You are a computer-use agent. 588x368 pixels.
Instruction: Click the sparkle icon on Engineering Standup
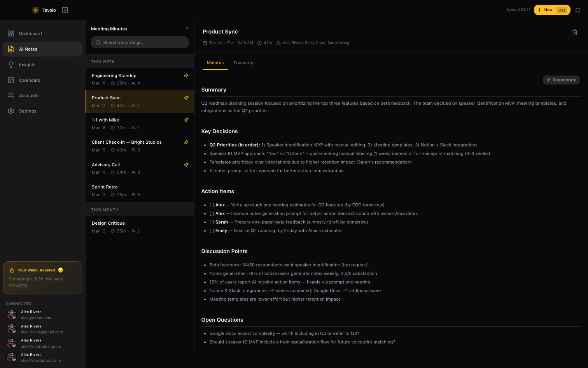pyautogui.click(x=186, y=76)
